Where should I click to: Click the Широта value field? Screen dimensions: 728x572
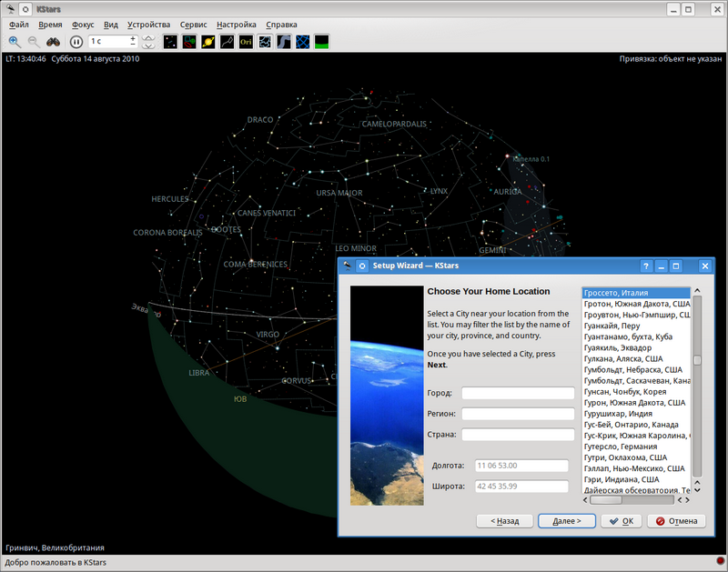(x=521, y=487)
